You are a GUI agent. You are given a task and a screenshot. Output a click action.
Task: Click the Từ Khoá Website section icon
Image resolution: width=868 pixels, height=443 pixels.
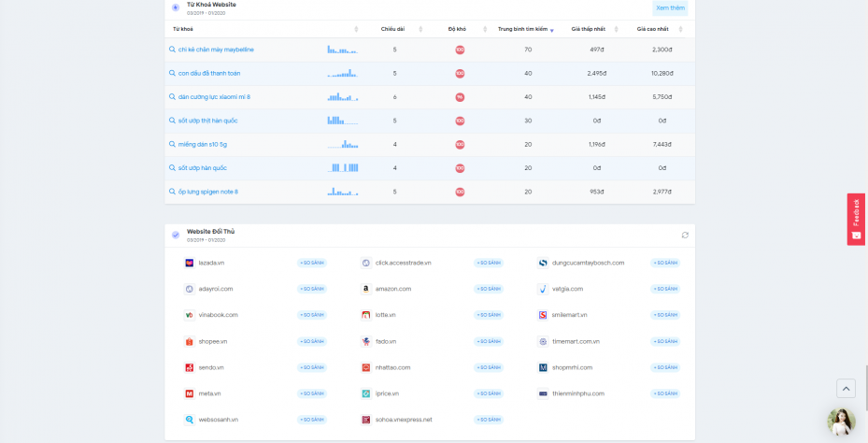pos(176,7)
